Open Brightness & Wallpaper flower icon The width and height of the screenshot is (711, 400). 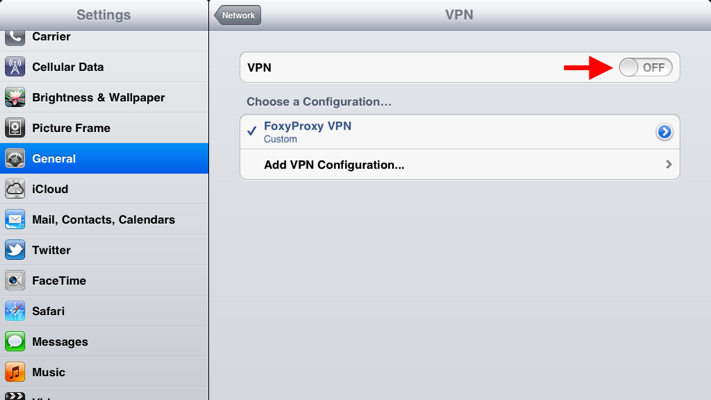tap(15, 98)
